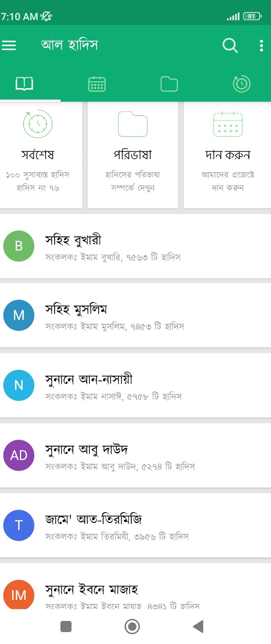Tap the orange IM avatar icon
Image resolution: width=271 pixels, height=644 pixels.
(x=19, y=594)
